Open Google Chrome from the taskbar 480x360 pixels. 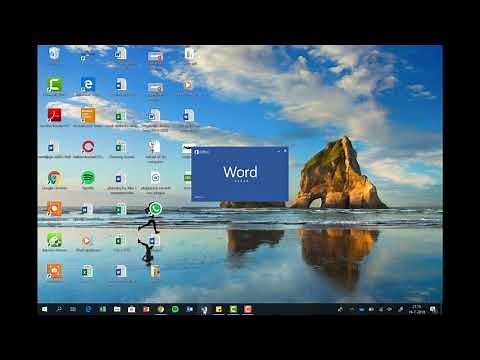[x=161, y=309]
